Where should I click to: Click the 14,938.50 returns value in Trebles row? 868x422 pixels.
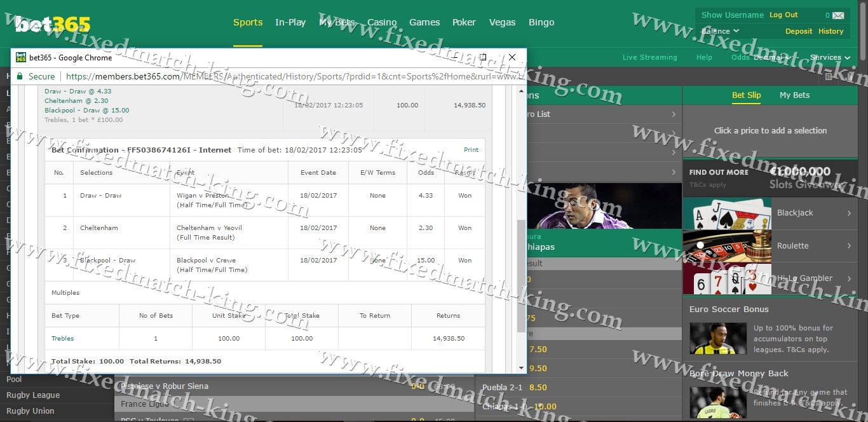449,339
